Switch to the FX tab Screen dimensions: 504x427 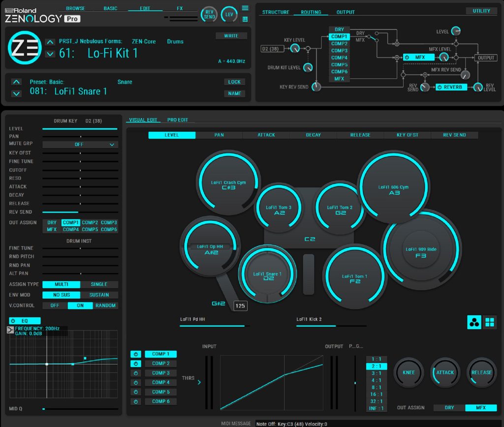(180, 8)
